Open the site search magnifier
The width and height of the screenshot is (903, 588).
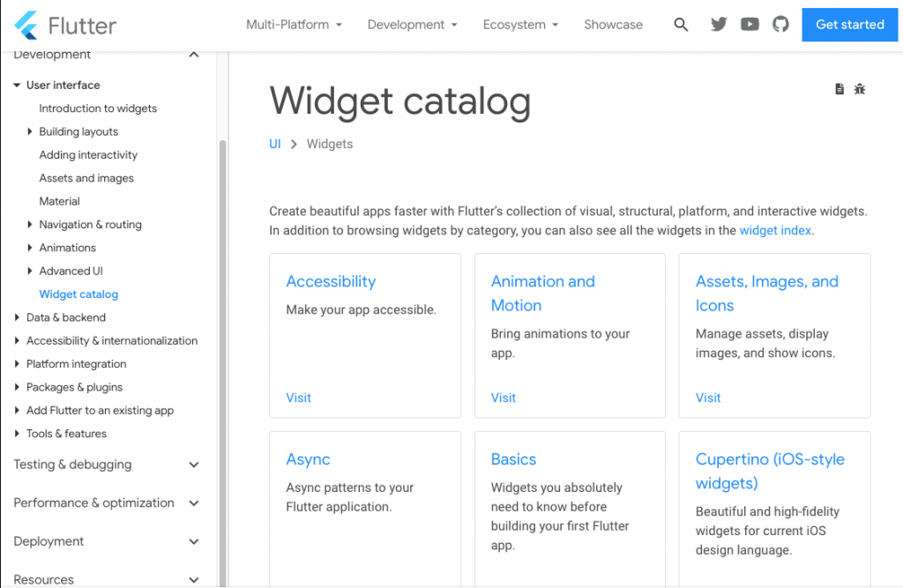[681, 25]
